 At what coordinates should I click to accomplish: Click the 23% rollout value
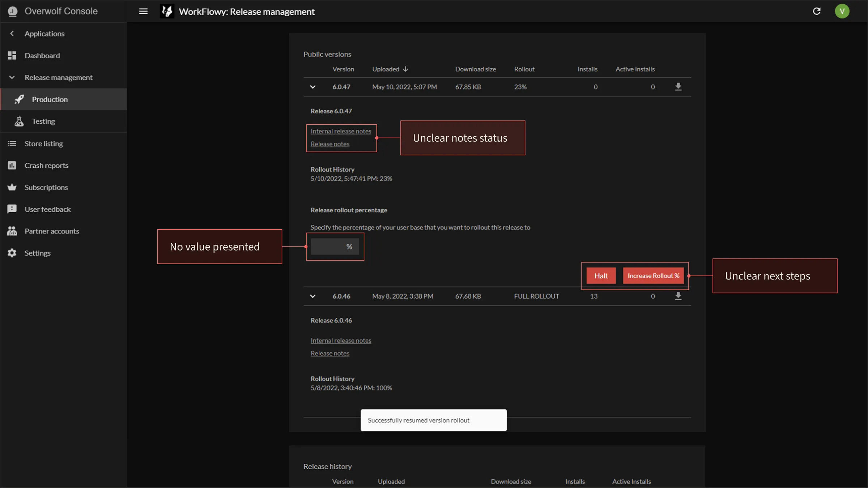point(520,87)
